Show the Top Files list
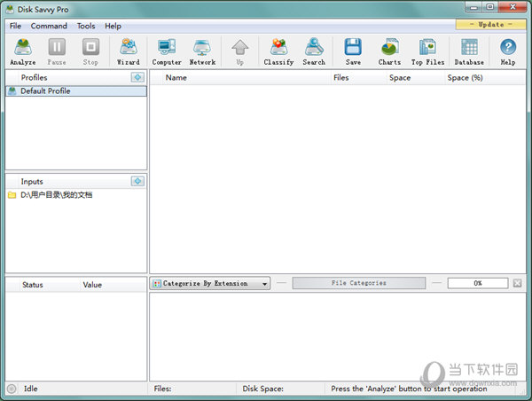Image resolution: width=532 pixels, height=401 pixels. [428, 51]
